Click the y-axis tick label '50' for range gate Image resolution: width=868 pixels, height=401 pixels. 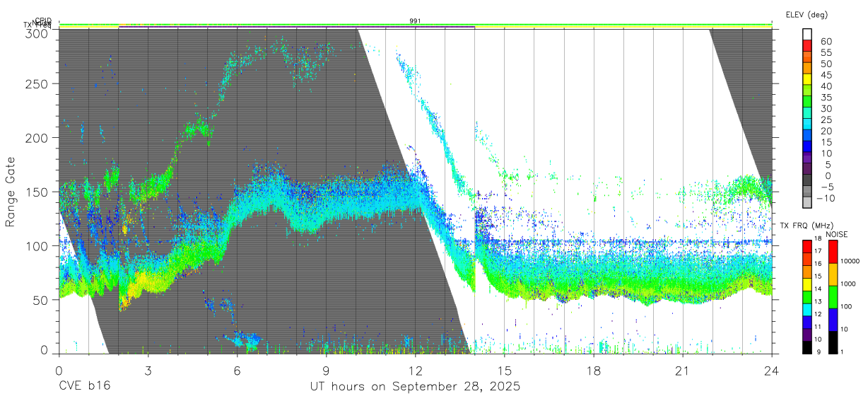[x=40, y=299]
